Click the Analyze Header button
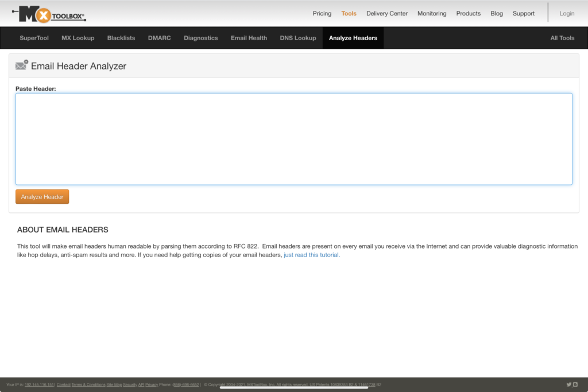The height and width of the screenshot is (392, 588). pyautogui.click(x=42, y=197)
